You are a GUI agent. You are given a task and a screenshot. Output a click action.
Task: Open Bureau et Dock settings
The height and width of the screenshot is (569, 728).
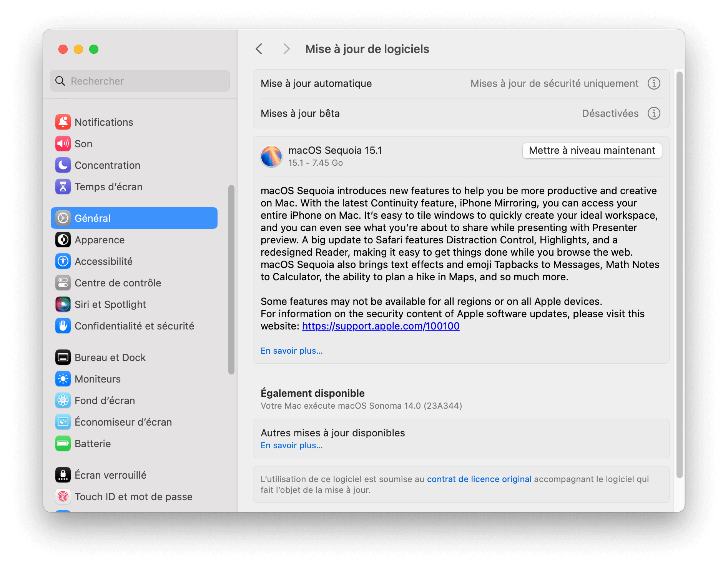(x=134, y=357)
